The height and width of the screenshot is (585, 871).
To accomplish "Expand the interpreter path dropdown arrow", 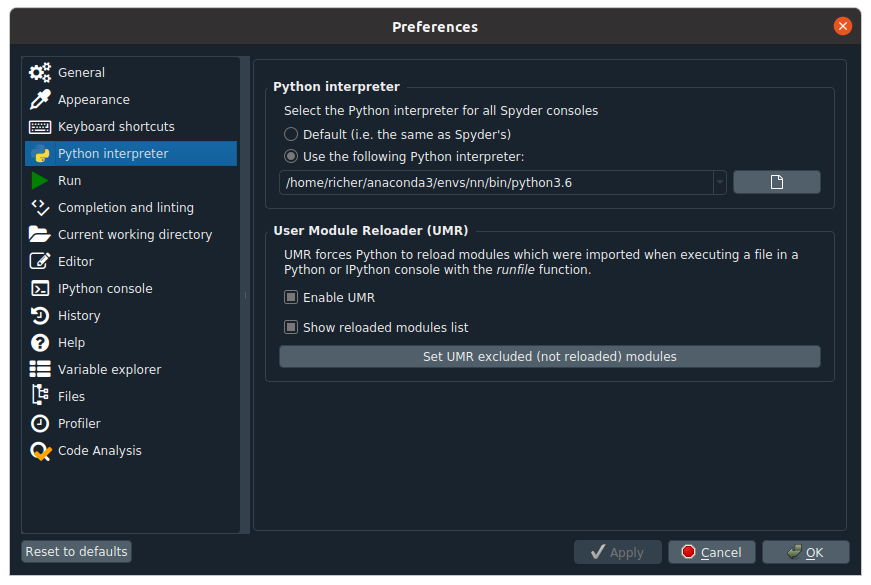I will (x=719, y=182).
